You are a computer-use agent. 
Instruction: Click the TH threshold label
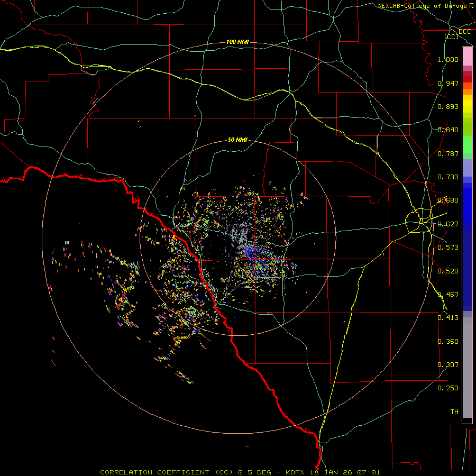[x=454, y=412]
